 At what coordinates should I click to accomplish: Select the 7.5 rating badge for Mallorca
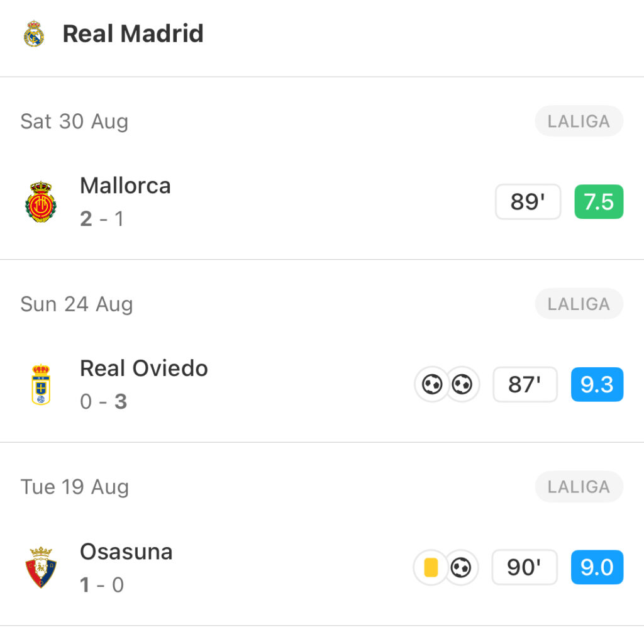tap(599, 202)
